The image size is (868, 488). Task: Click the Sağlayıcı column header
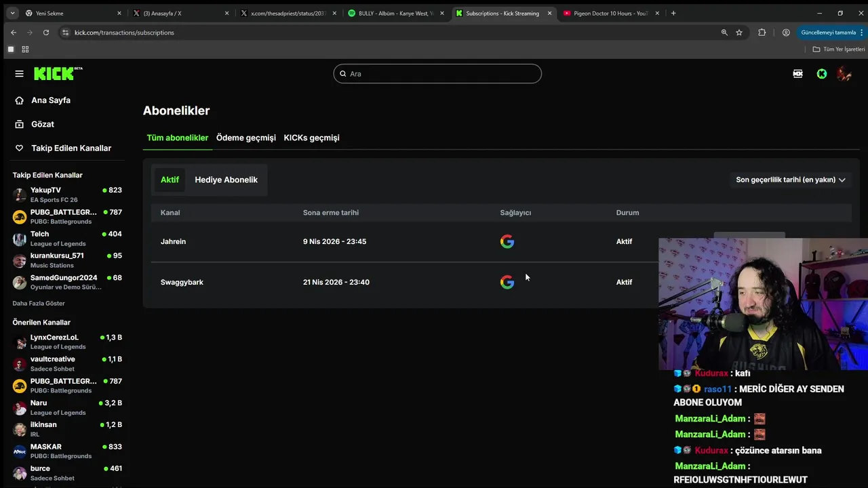(515, 212)
